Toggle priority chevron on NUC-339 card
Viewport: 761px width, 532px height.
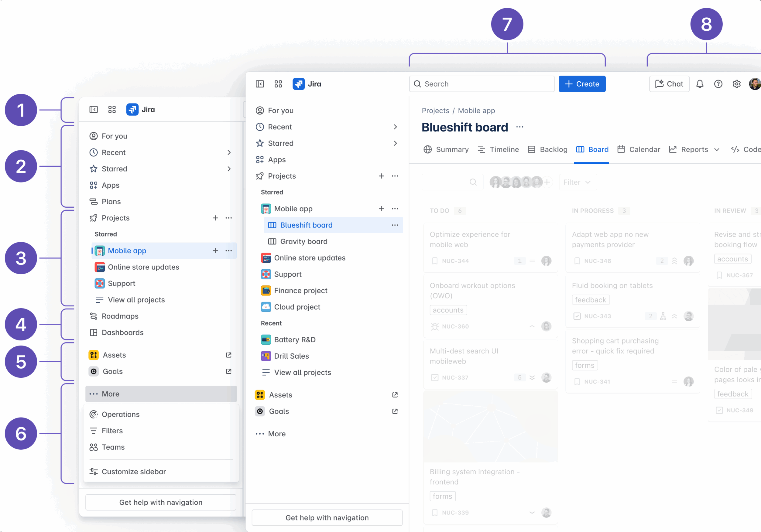pos(532,513)
